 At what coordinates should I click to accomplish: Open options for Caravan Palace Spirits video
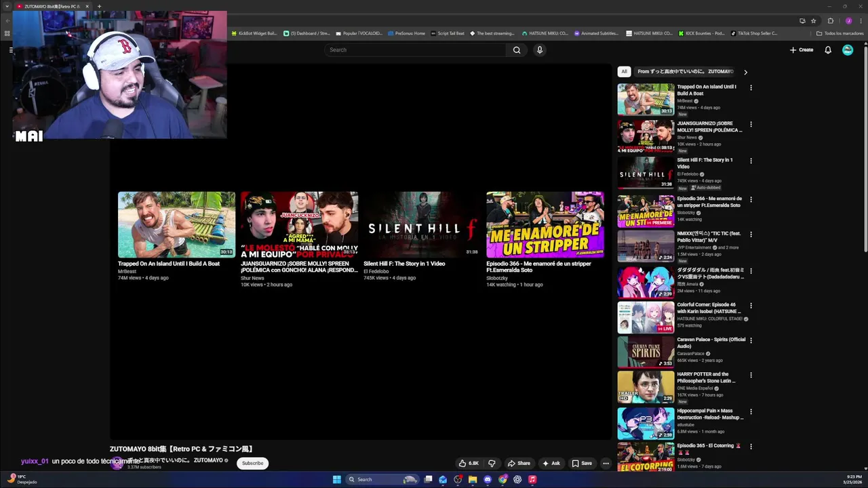[x=751, y=340]
